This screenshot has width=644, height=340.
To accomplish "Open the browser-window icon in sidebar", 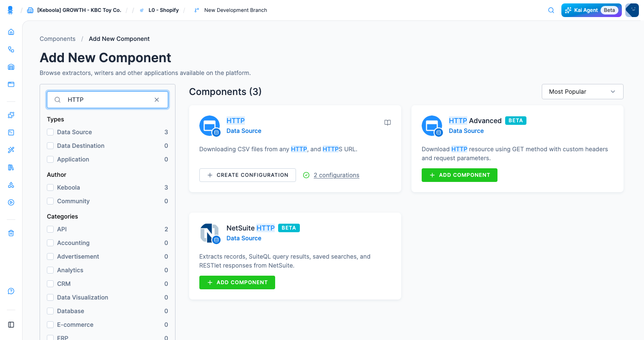I will coord(11,84).
